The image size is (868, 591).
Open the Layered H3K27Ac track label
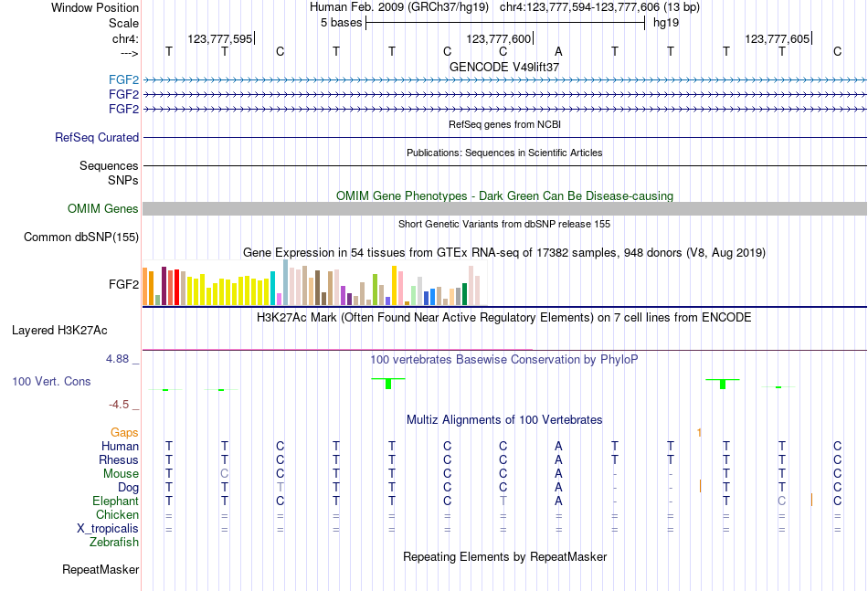click(59, 331)
